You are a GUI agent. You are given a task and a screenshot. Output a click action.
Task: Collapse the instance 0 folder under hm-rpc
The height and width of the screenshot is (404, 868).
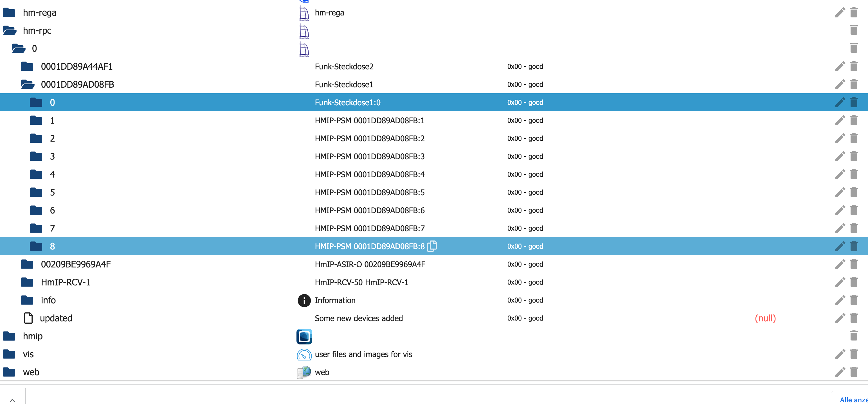(19, 49)
